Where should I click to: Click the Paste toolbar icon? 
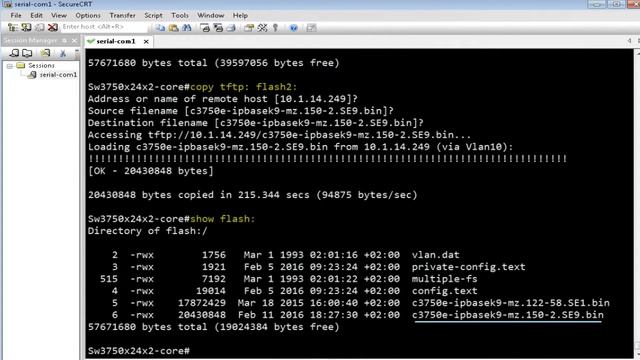[173, 27]
